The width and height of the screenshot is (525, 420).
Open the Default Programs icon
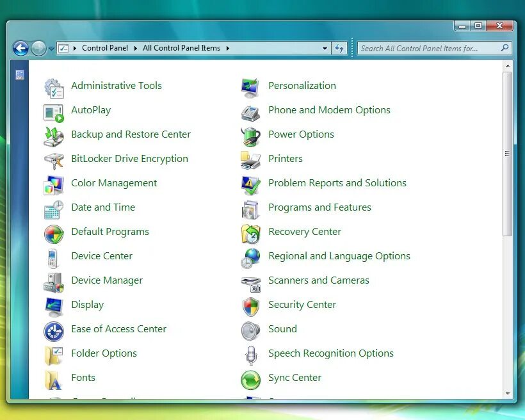coord(54,234)
